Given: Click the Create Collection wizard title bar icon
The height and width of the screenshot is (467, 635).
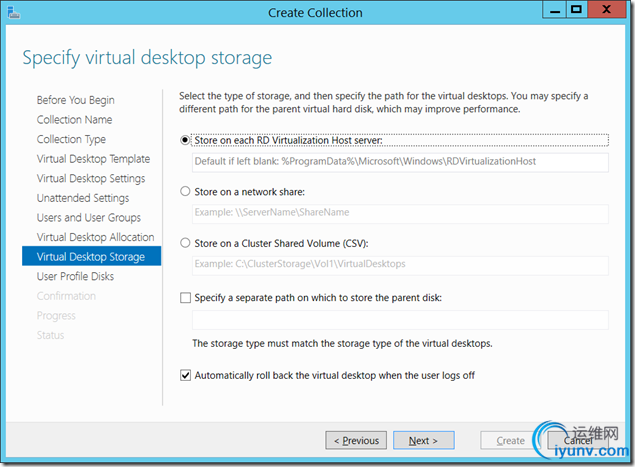Looking at the screenshot, I should click(14, 12).
